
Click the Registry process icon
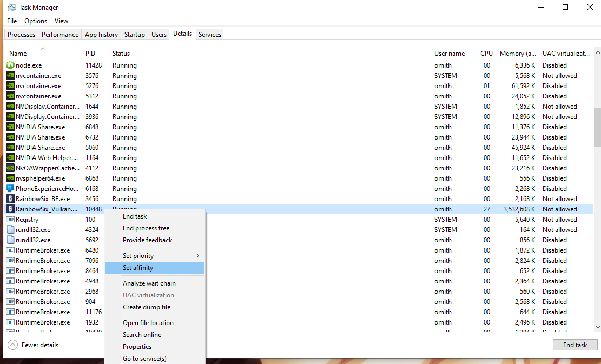10,219
